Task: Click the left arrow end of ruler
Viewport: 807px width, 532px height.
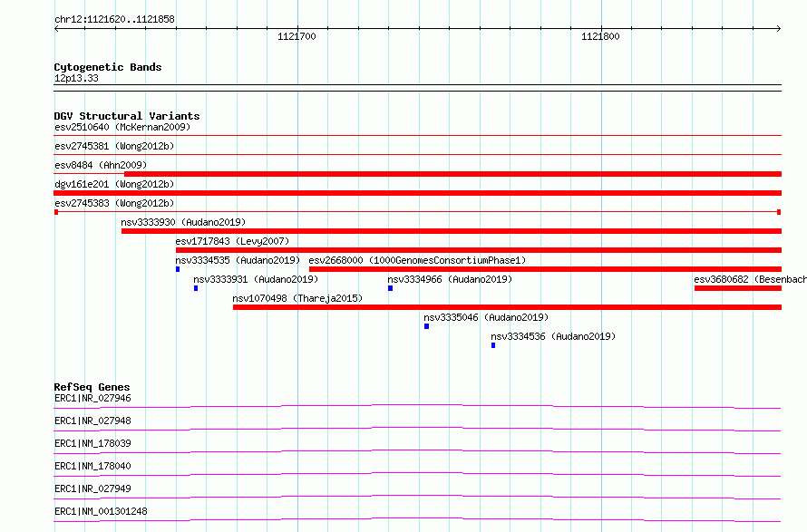Action: point(56,29)
